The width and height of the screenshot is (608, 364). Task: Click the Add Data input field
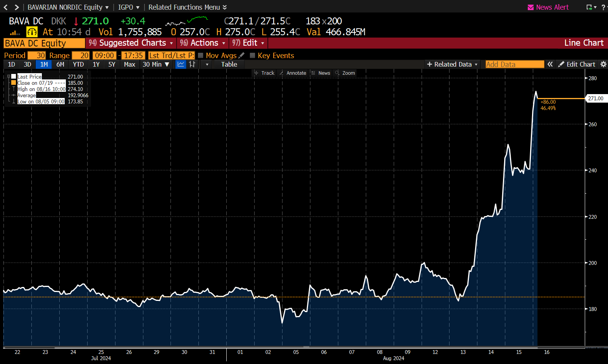coord(515,64)
